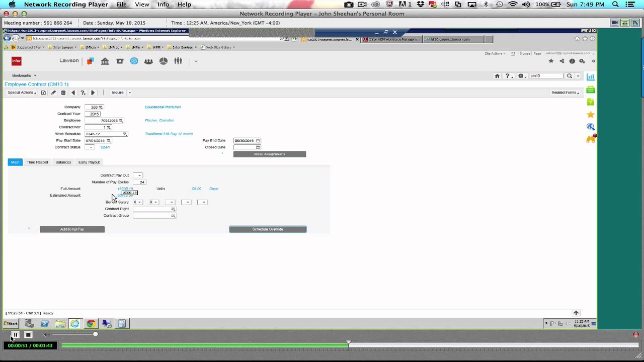Click the Windows Start button

tap(11, 324)
